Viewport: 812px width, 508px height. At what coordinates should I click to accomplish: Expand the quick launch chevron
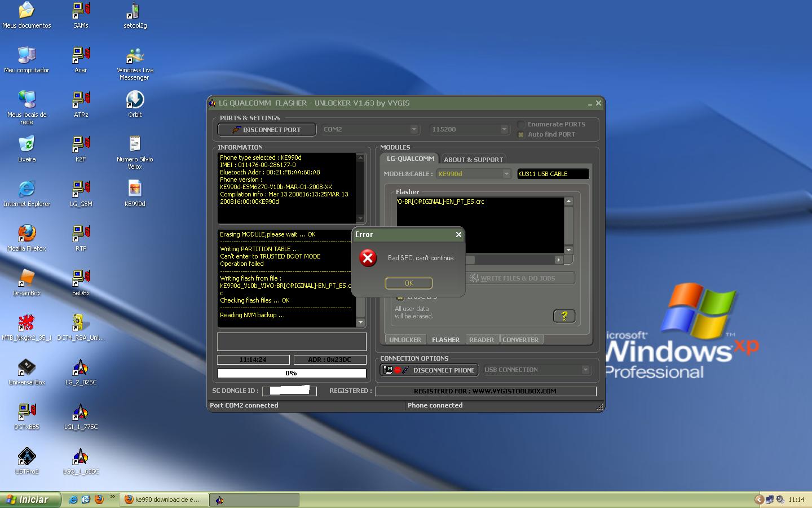pyautogui.click(x=112, y=497)
